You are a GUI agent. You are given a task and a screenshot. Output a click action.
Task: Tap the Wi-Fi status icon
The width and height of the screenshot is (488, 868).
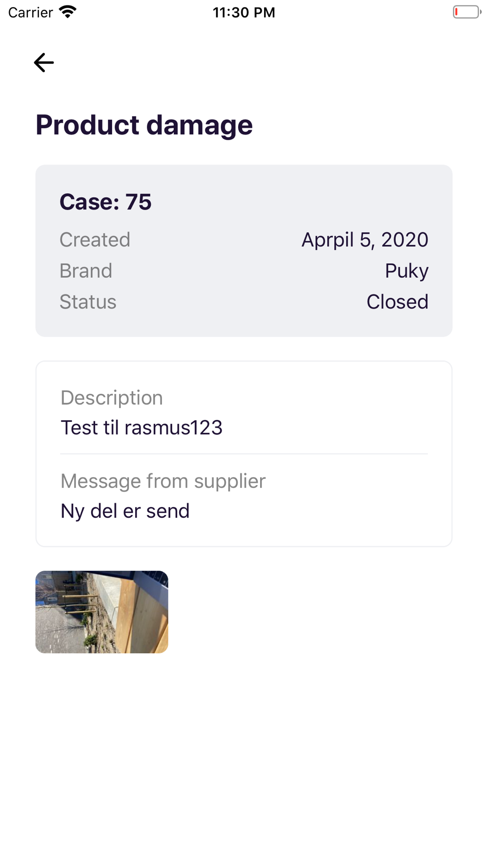(x=68, y=12)
